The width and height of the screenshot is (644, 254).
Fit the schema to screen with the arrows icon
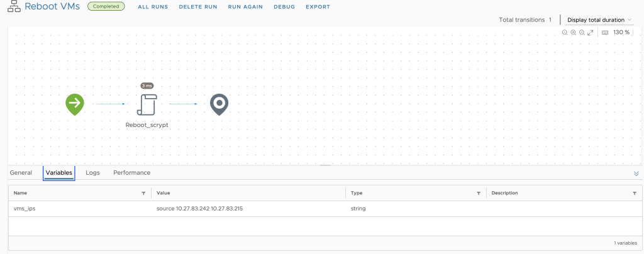(x=591, y=33)
